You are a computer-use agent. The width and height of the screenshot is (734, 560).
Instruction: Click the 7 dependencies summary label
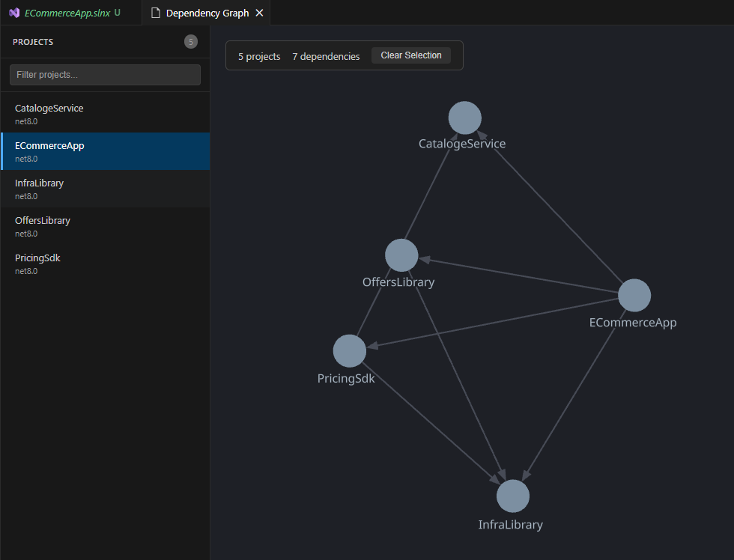point(326,55)
